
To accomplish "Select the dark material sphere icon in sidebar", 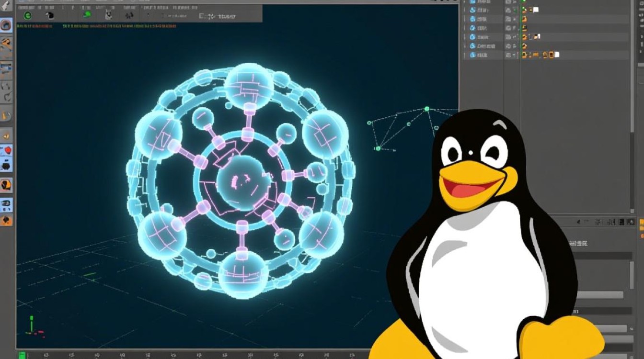I will [7, 165].
